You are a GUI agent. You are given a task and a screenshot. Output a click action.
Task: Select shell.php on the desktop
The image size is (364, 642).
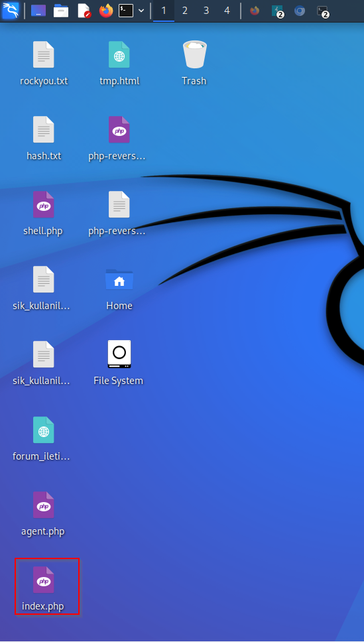43,214
